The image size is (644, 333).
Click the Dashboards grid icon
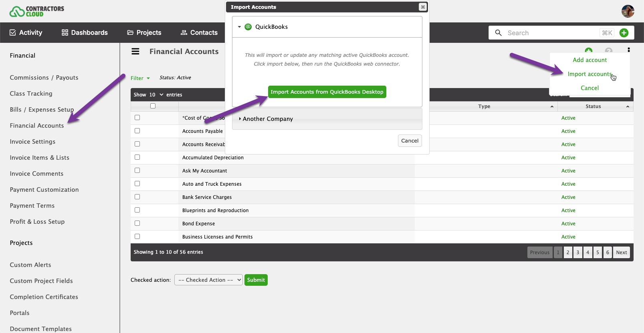65,32
